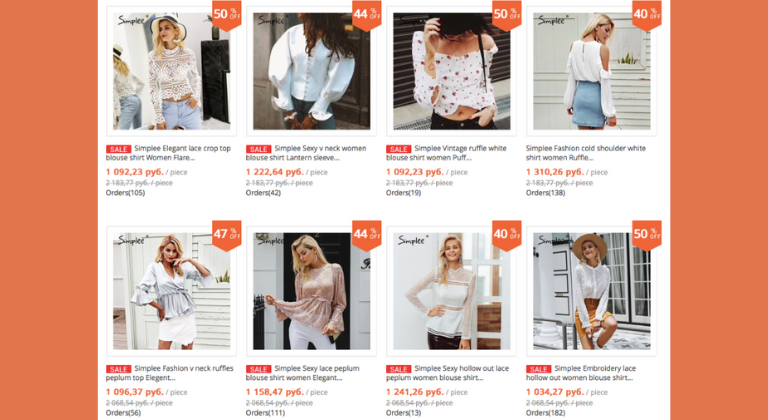Click SALE tag beside Vintage ruffle white blouse

pyautogui.click(x=399, y=149)
